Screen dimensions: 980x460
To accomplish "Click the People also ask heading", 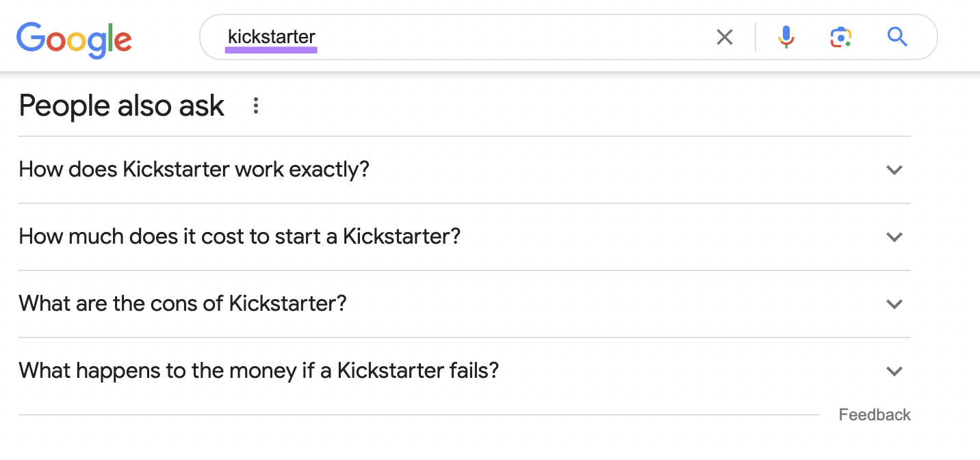I will coord(121,105).
